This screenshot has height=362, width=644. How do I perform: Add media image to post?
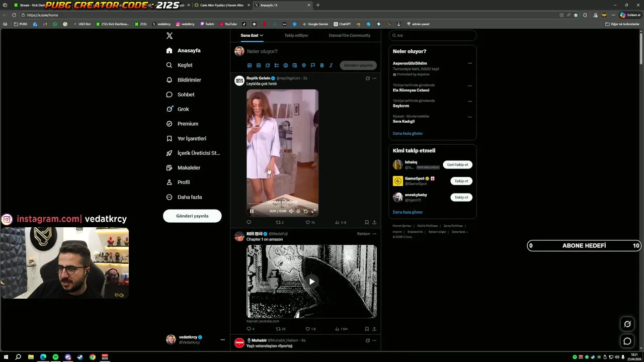pos(250,65)
